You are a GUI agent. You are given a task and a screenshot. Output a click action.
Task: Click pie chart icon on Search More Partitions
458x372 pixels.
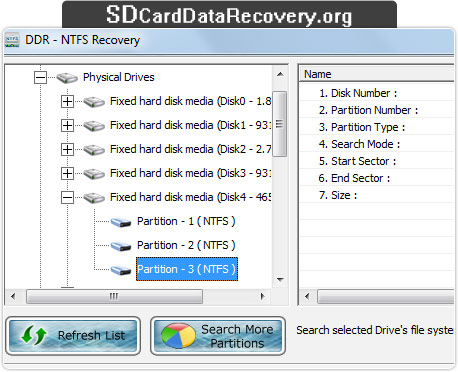point(178,335)
